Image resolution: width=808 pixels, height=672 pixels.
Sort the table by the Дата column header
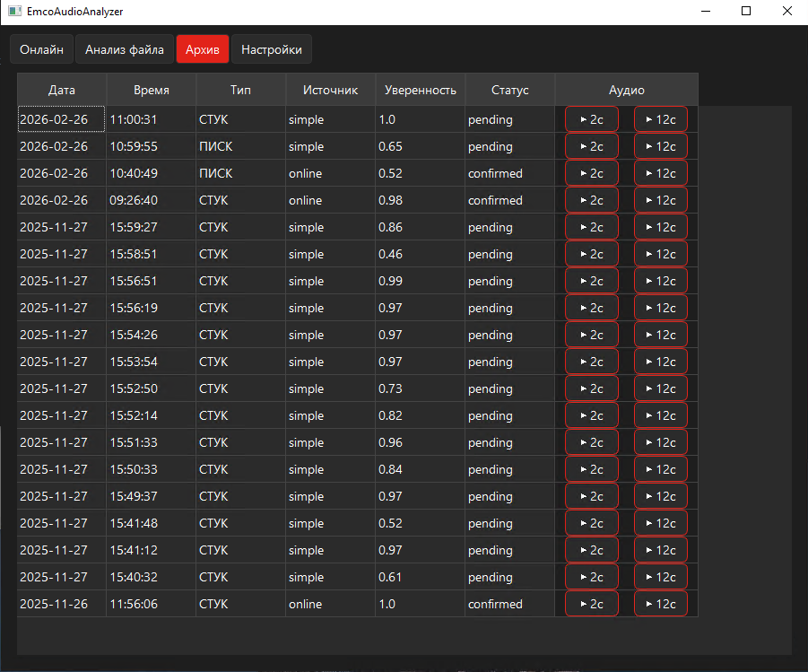pyautogui.click(x=62, y=90)
